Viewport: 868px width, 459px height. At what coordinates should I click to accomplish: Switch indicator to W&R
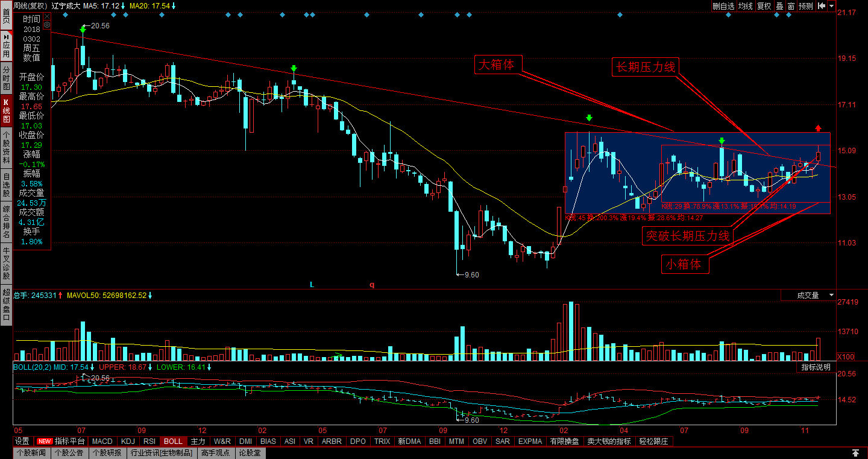click(222, 442)
